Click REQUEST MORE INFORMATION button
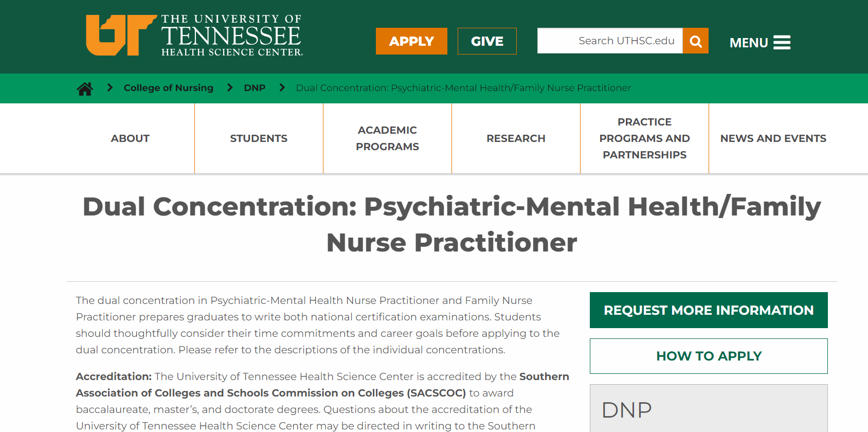The height and width of the screenshot is (432, 868). point(709,310)
